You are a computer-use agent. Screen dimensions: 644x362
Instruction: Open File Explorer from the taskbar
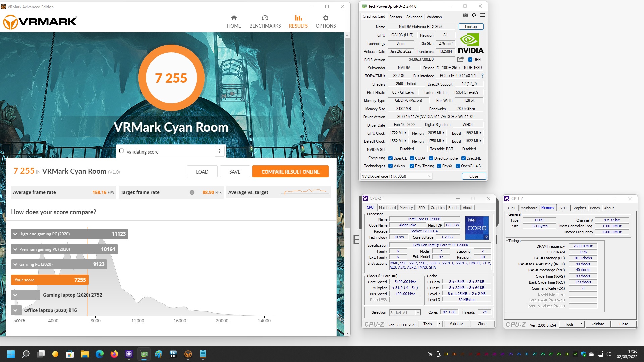(x=85, y=354)
